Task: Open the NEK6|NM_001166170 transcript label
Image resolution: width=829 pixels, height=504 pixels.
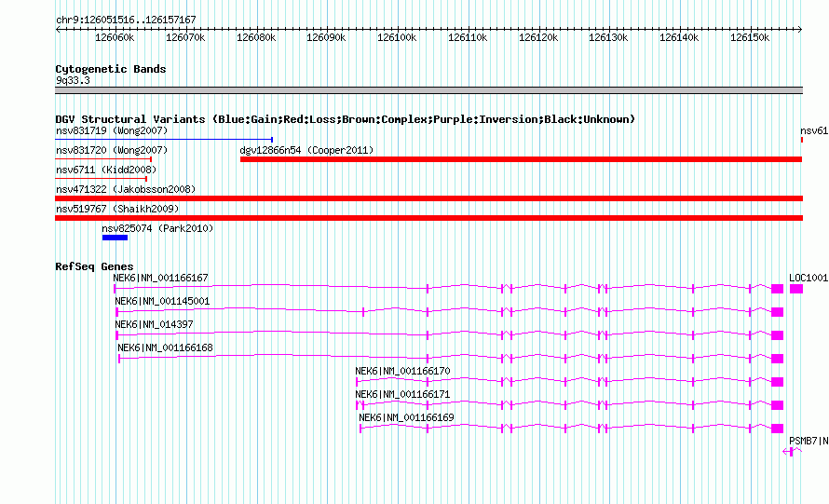Action: point(403,371)
